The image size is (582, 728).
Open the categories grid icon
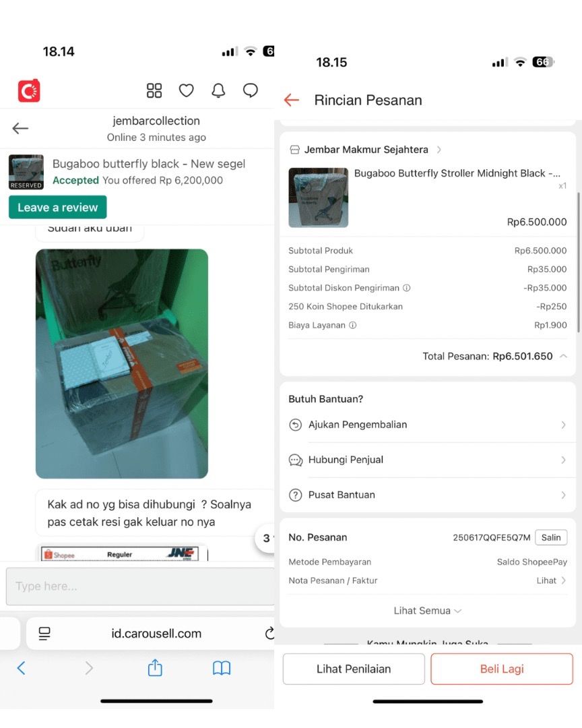(154, 90)
